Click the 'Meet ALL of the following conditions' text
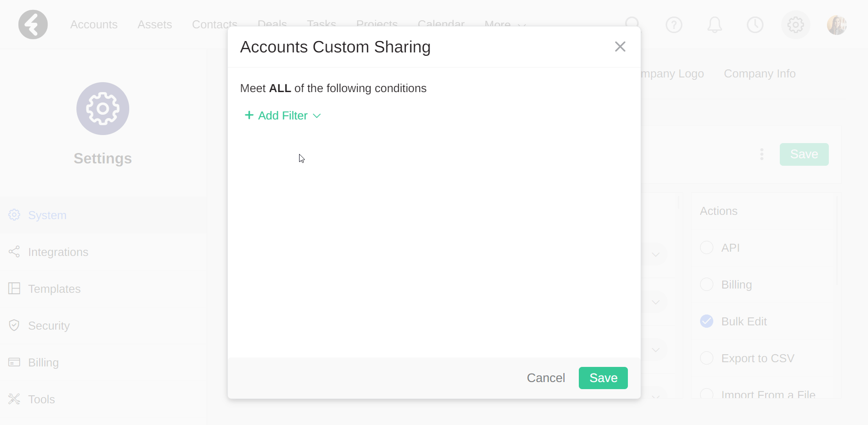The height and width of the screenshot is (425, 868). 333,88
